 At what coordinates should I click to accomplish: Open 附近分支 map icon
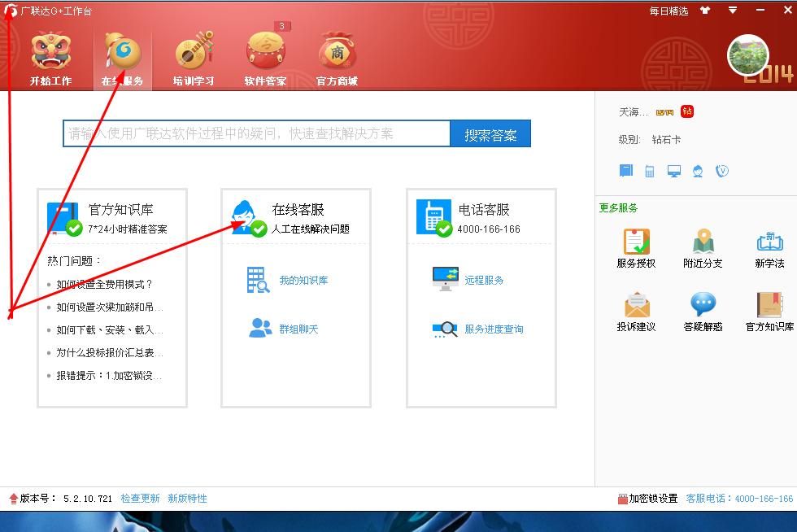coord(703,248)
